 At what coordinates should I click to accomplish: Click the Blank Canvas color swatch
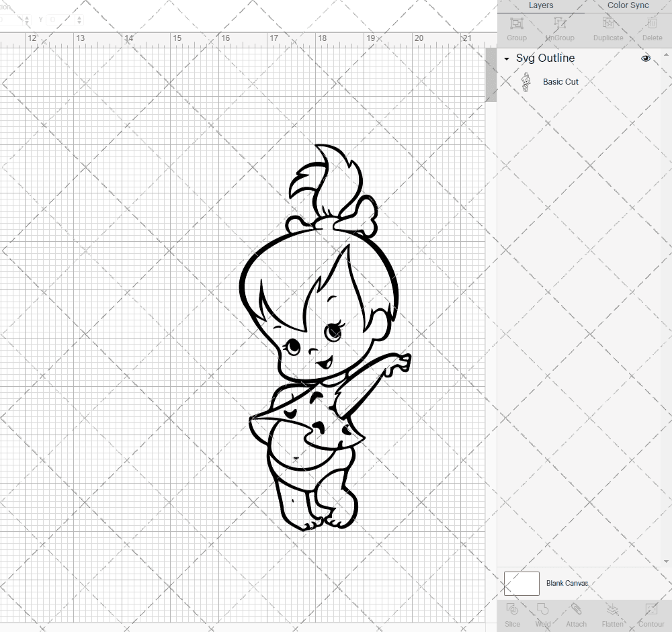tap(521, 583)
